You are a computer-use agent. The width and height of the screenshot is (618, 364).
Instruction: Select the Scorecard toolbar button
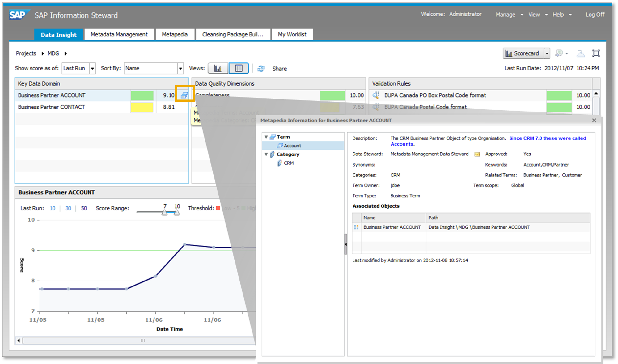[525, 53]
